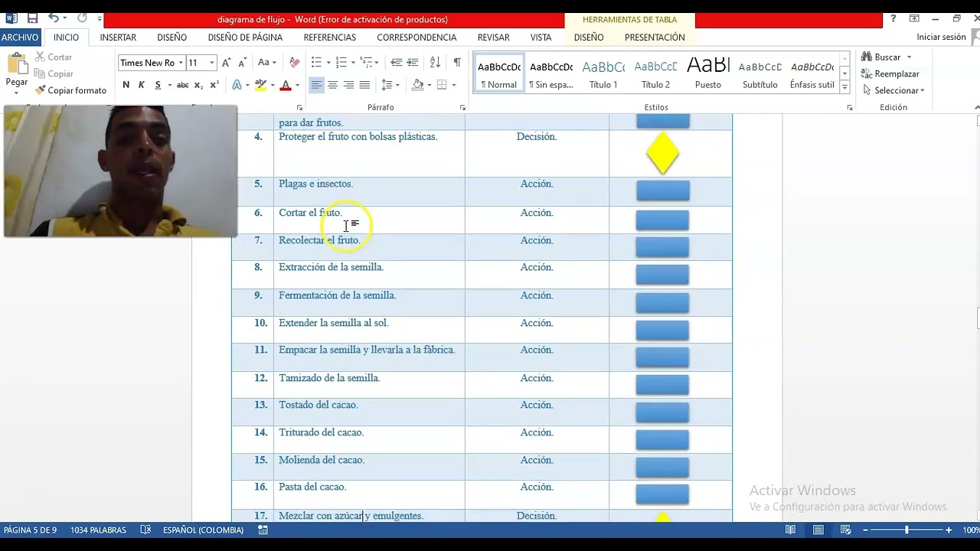Apply red font color

(286, 85)
